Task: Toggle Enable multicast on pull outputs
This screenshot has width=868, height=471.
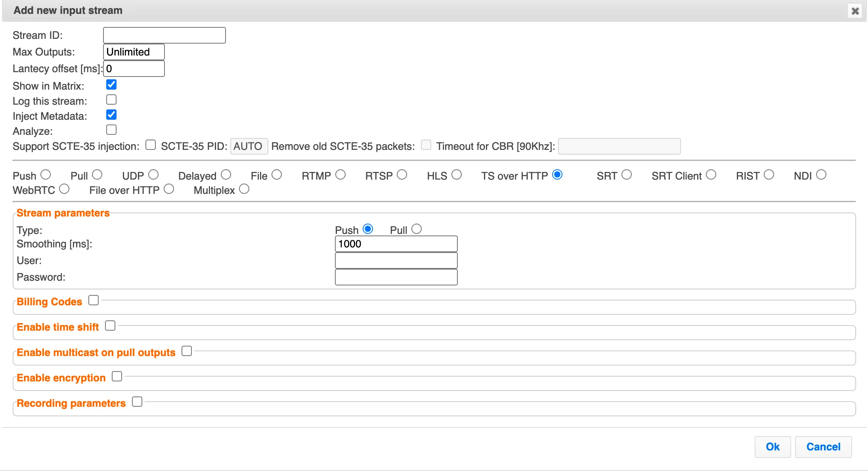Action: [187, 351]
